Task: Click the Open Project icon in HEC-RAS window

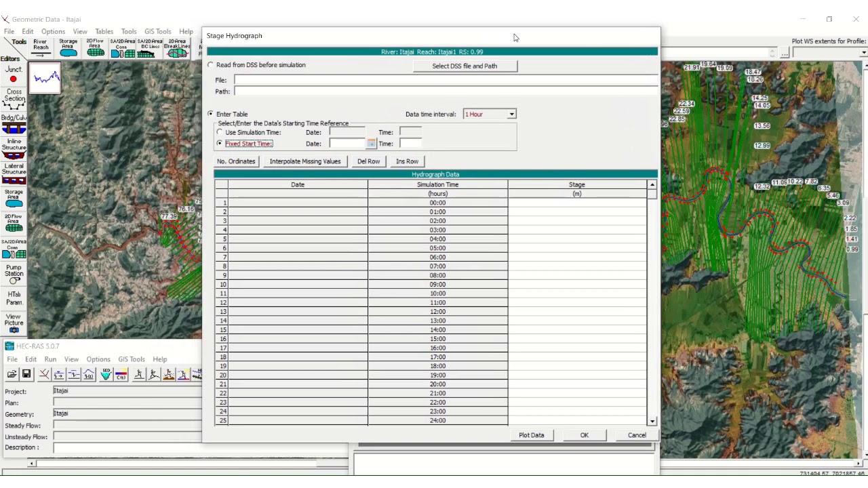Action: (x=12, y=374)
